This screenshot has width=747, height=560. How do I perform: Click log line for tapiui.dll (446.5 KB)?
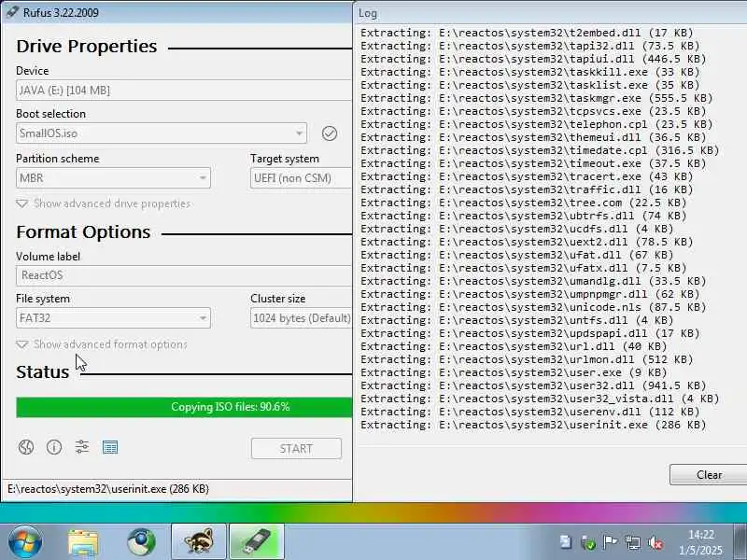click(x=533, y=59)
